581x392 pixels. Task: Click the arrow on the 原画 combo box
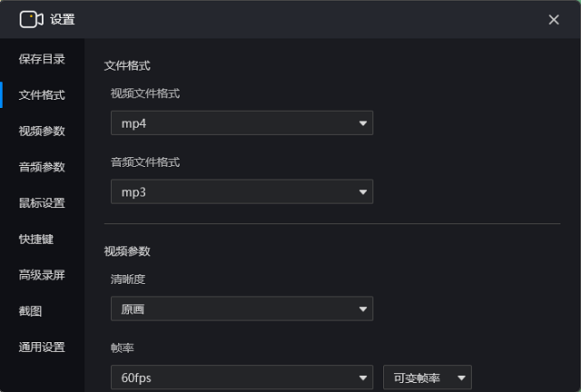[x=363, y=309]
